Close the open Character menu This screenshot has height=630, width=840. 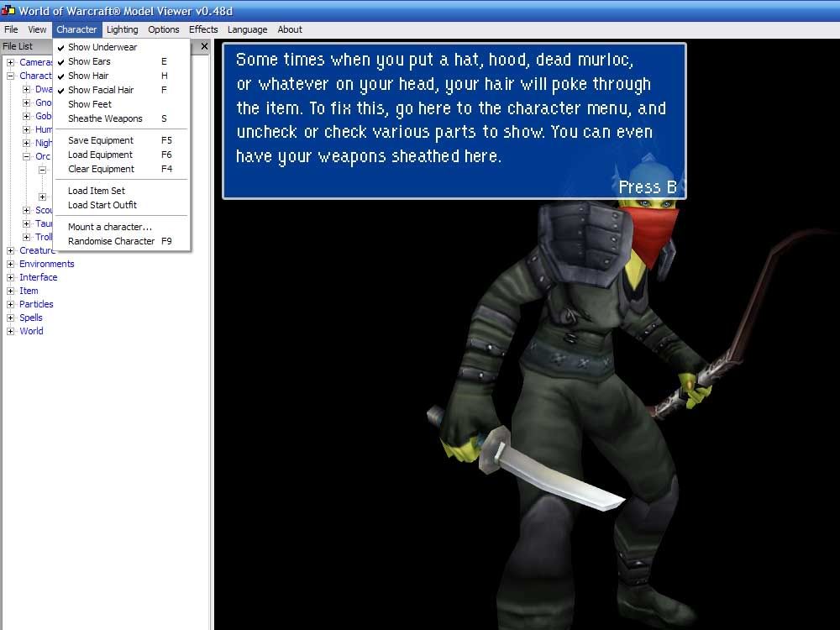pos(76,29)
